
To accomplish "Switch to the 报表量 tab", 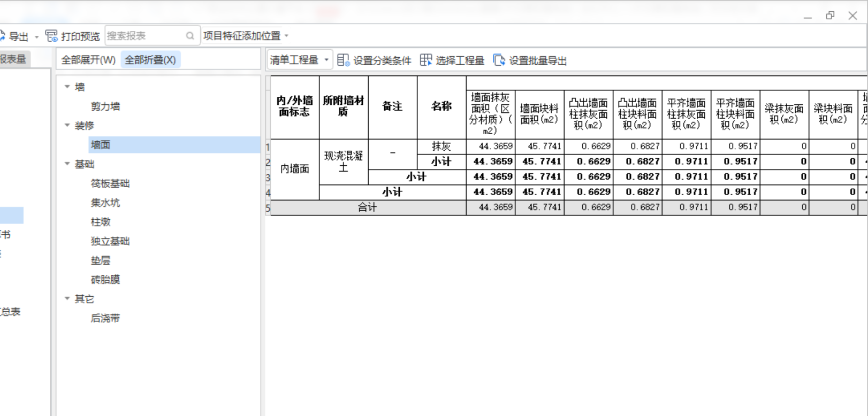I will click(13, 59).
